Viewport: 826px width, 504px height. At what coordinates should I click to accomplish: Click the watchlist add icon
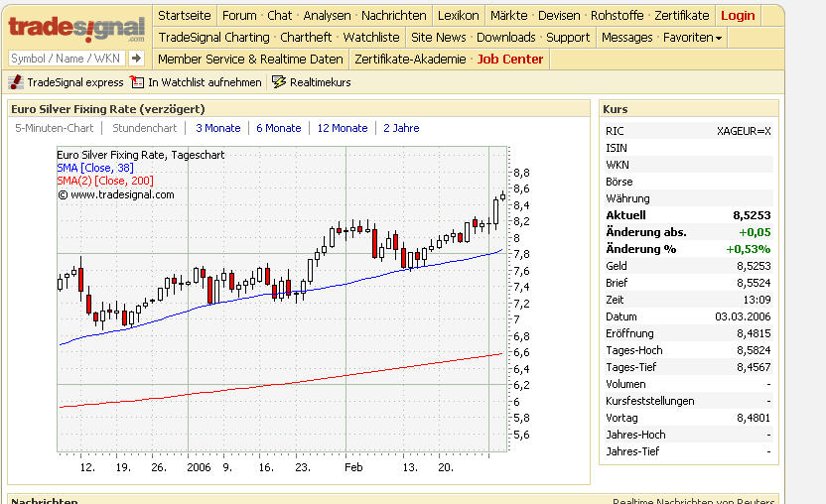click(x=137, y=82)
